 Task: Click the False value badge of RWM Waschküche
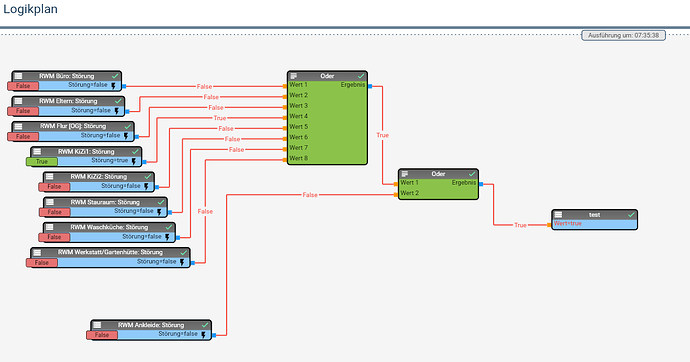pos(54,237)
